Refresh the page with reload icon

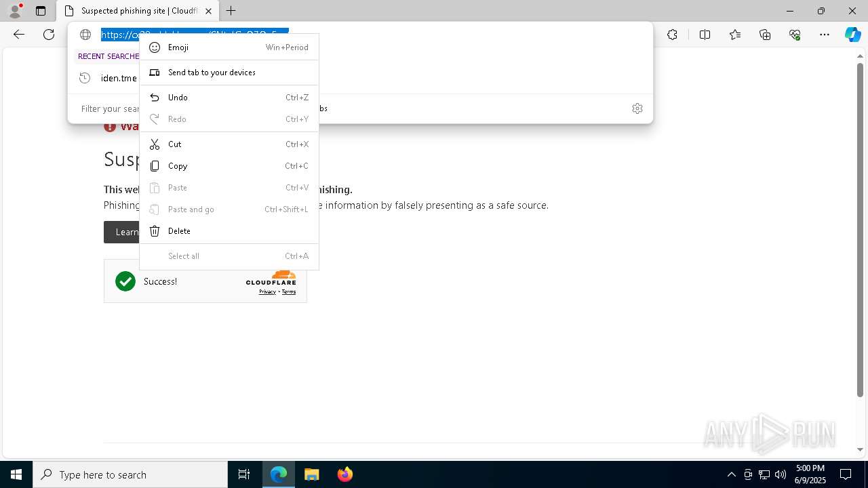click(49, 35)
